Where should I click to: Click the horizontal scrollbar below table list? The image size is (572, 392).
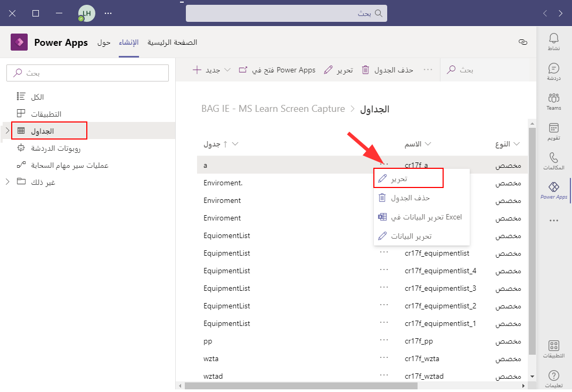[x=301, y=386]
